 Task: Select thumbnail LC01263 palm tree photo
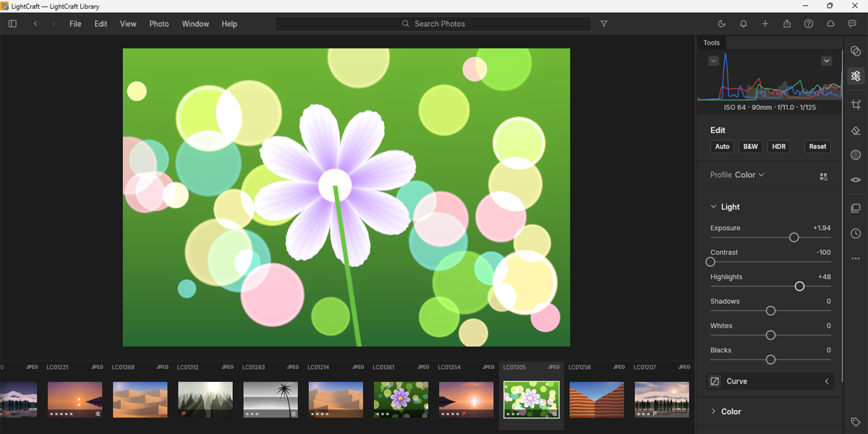coord(271,400)
